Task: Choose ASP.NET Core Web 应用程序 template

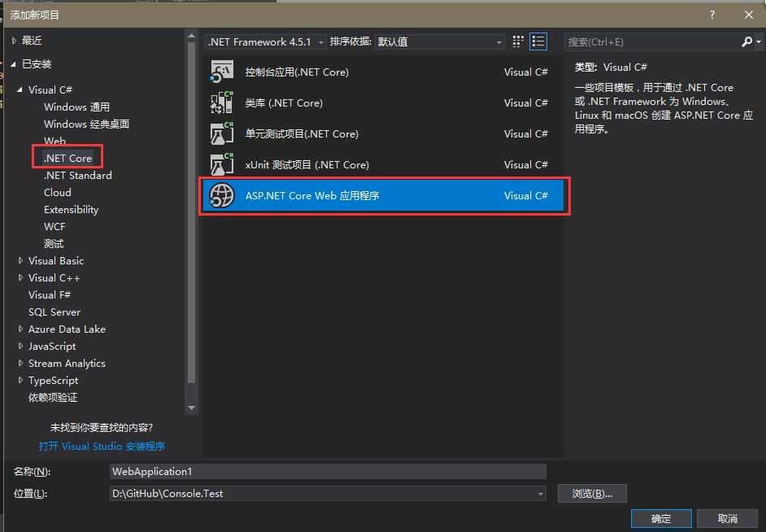Action: [x=384, y=195]
